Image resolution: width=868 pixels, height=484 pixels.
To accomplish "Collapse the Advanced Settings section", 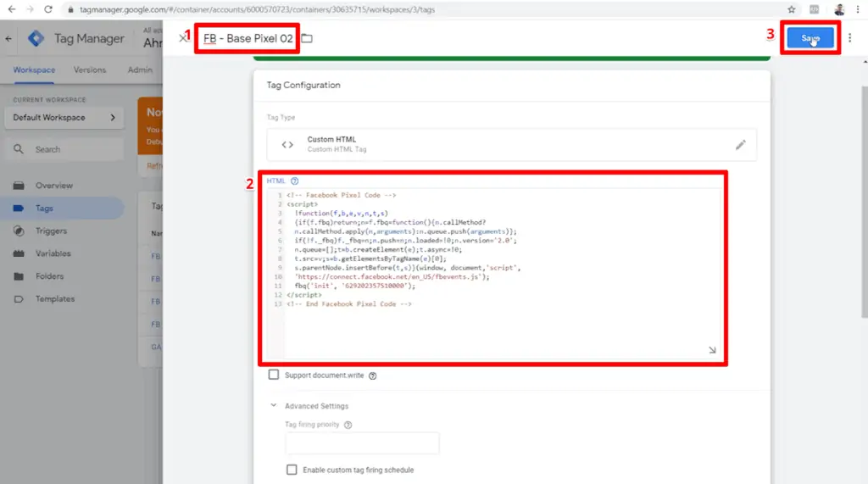I will 274,405.
